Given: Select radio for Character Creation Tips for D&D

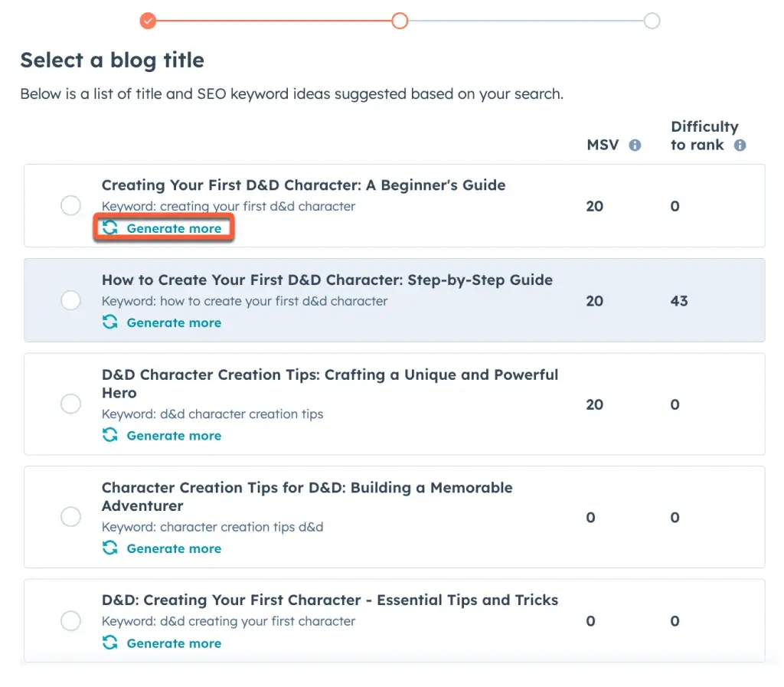Looking at the screenshot, I should 70,517.
